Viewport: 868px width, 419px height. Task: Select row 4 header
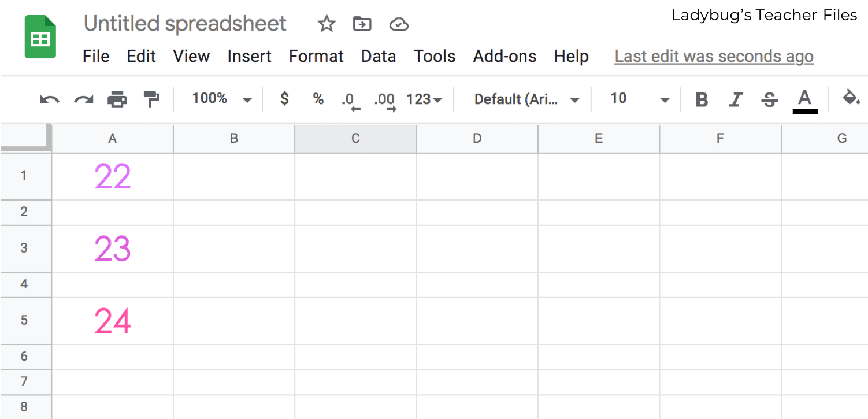tap(25, 284)
